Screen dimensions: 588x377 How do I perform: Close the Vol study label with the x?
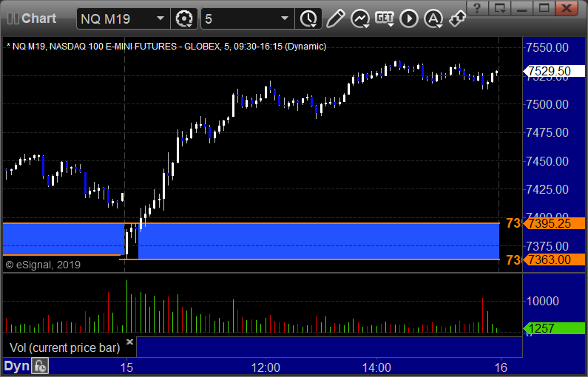(x=129, y=342)
